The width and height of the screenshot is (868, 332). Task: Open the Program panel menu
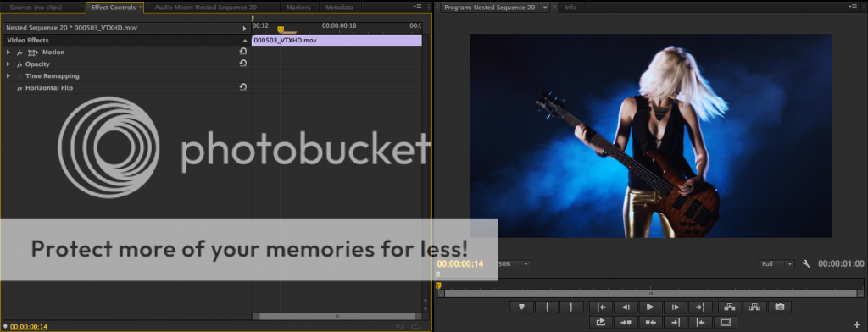[853, 7]
